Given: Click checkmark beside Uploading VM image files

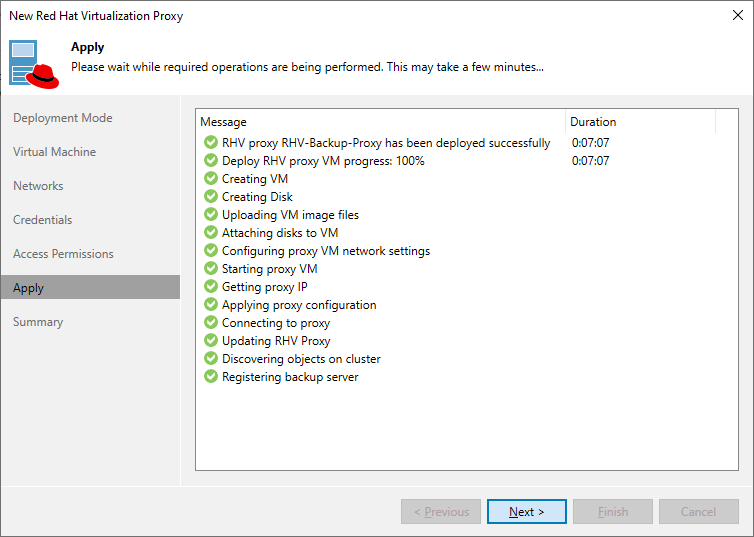Looking at the screenshot, I should tap(210, 215).
